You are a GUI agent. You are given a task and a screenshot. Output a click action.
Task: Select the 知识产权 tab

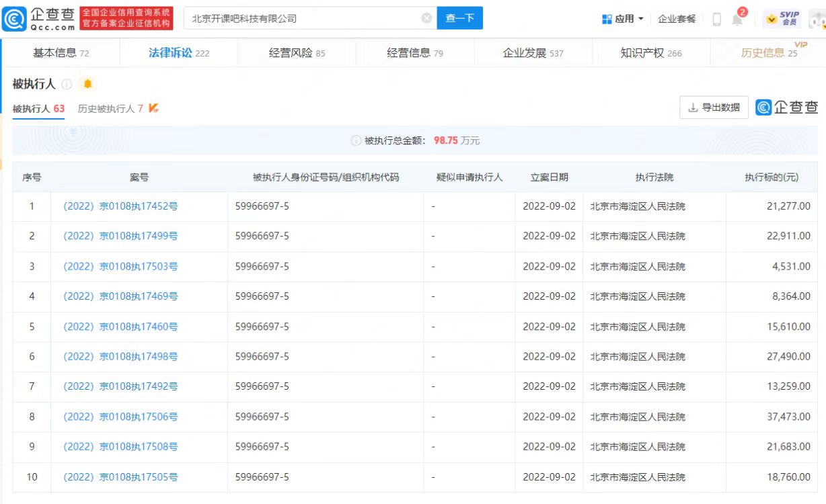pyautogui.click(x=650, y=53)
